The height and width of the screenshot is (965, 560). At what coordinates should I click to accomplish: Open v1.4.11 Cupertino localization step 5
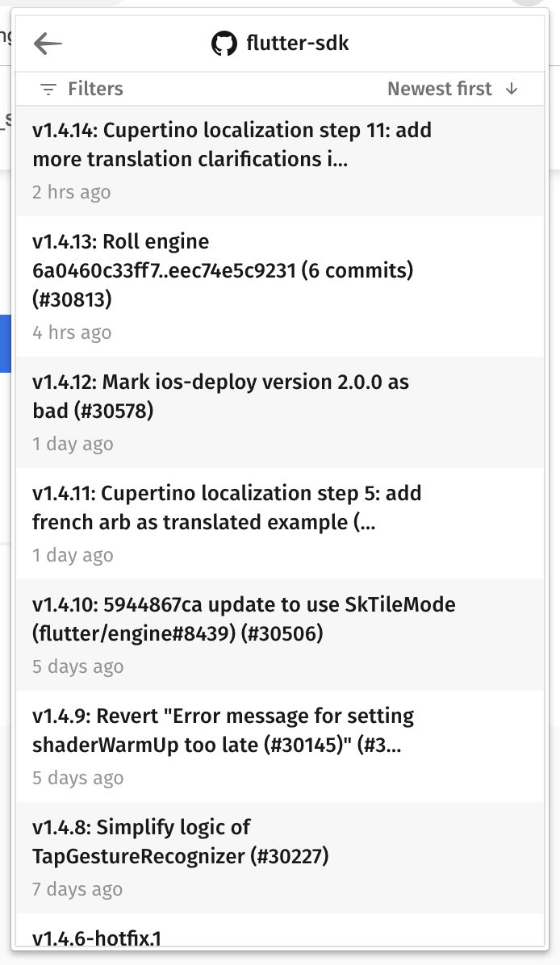coord(280,524)
